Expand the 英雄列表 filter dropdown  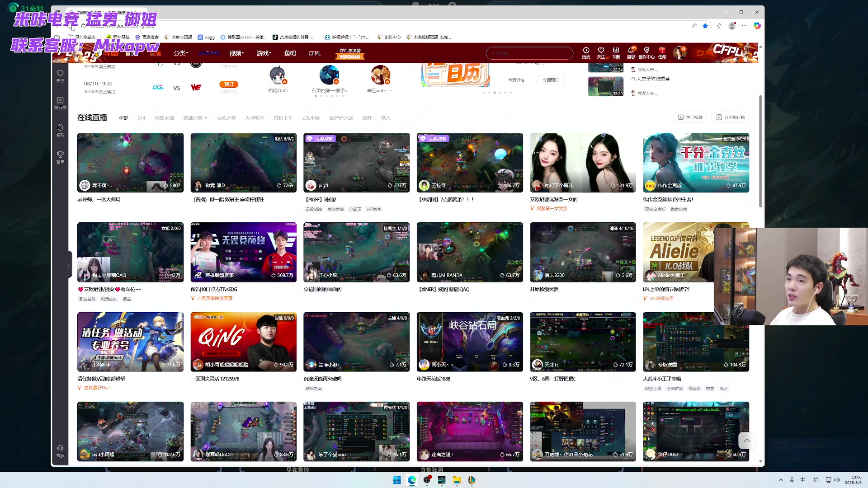(195, 118)
